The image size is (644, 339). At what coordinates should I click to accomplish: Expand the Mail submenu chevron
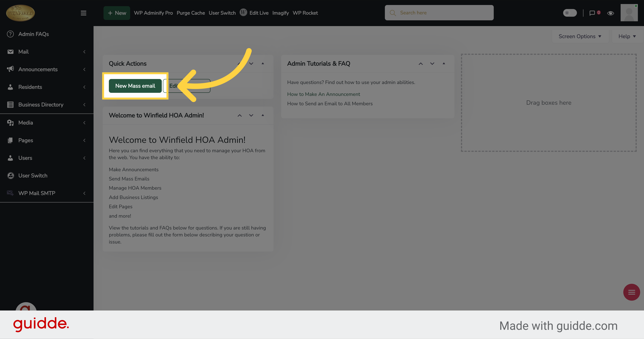coord(84,52)
